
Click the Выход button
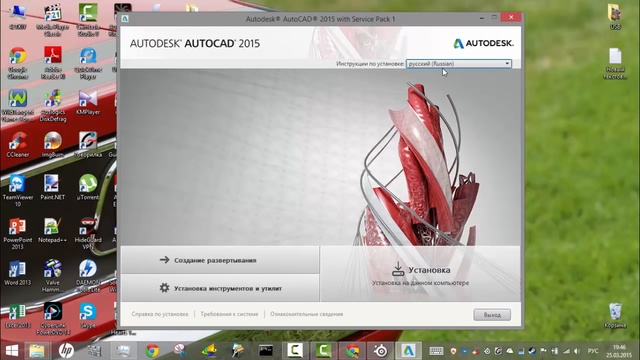492,315
